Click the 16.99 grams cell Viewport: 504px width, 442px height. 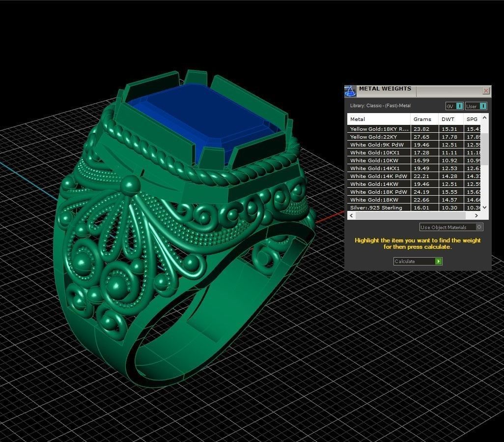click(424, 160)
